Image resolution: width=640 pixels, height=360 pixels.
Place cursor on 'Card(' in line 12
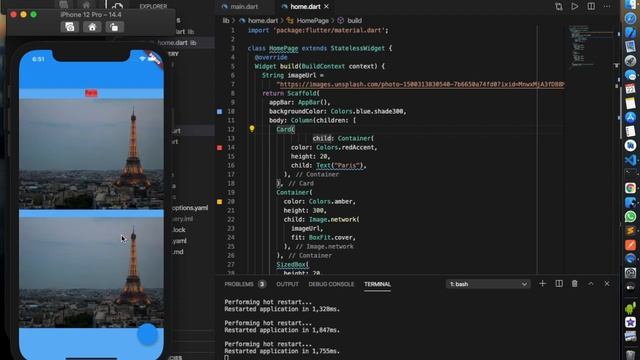285,129
